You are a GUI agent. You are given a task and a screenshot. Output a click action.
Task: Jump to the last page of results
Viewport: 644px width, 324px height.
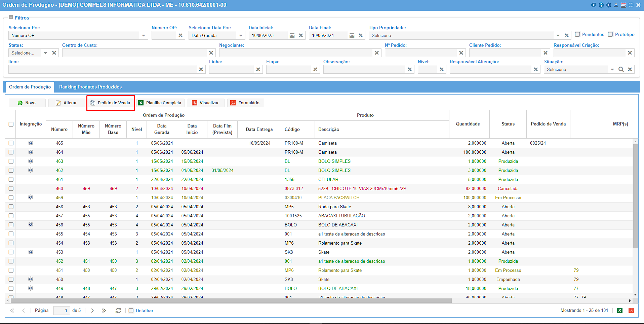tap(104, 311)
